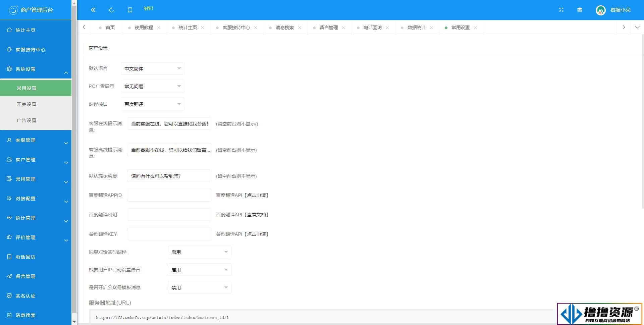Viewport: 644px width, 325px height.
Task: Open the 是否开启公众号模板消息 dropdown
Action: 199,287
